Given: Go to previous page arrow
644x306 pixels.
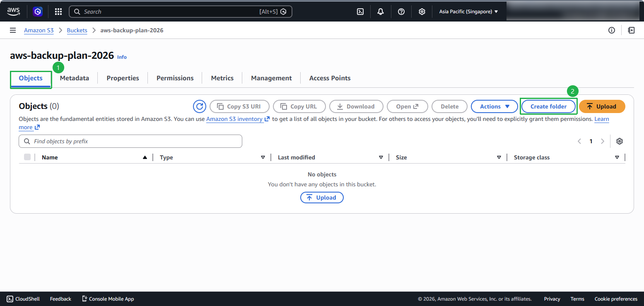Looking at the screenshot, I should click(x=579, y=141).
